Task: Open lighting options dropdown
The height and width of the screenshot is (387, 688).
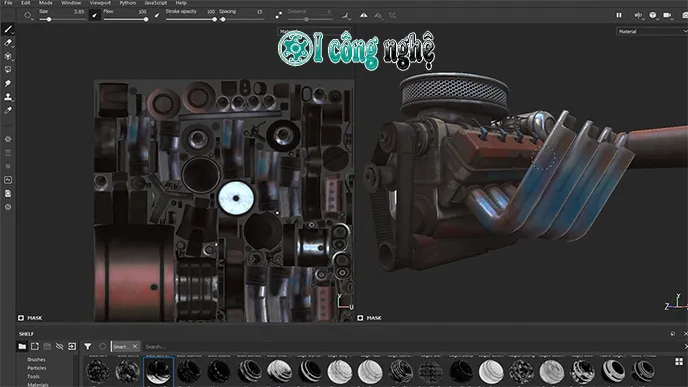Action: [653, 15]
